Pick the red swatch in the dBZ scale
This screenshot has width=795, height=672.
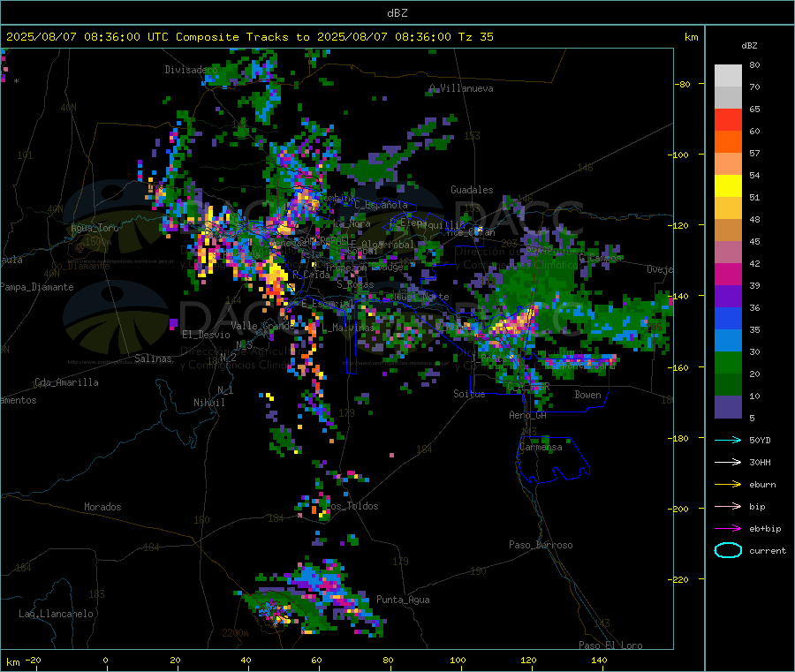(728, 119)
